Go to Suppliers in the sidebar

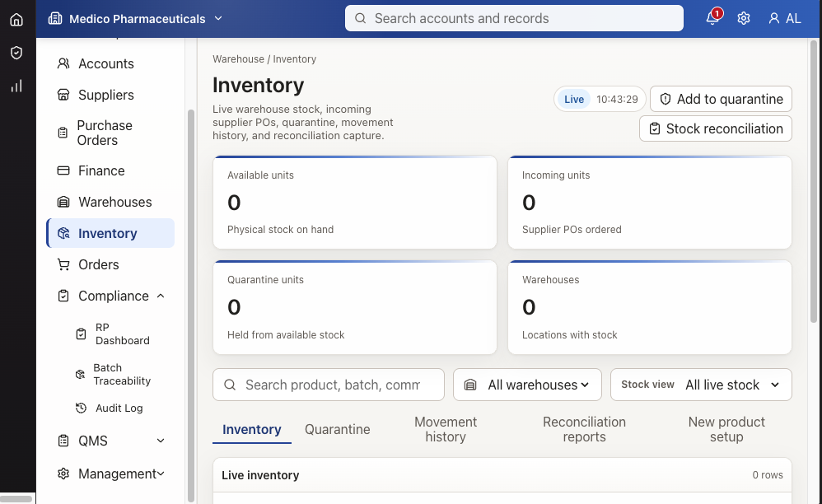[x=110, y=95]
